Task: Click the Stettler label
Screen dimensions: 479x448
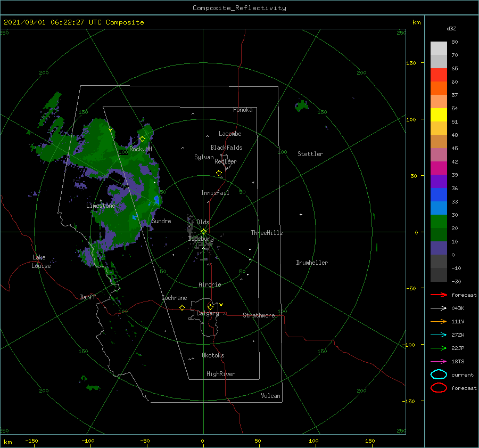Action: (310, 154)
